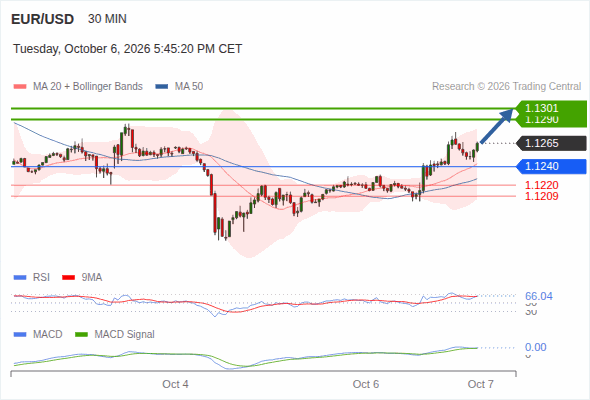Click the RSI value 66.04
590x400 pixels.
[539, 297]
